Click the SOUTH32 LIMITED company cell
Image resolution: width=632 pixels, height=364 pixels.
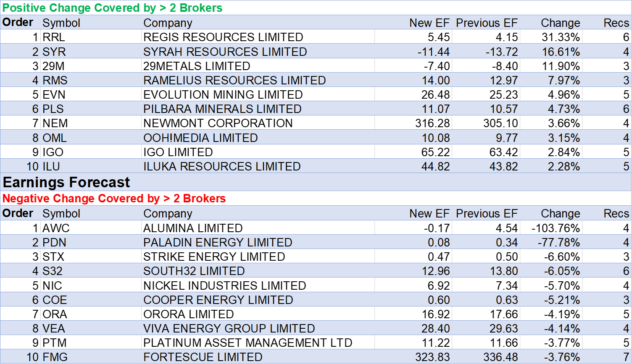(194, 271)
